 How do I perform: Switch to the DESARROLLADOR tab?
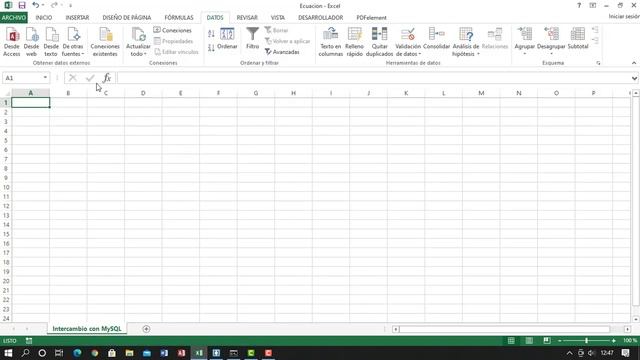click(x=320, y=18)
